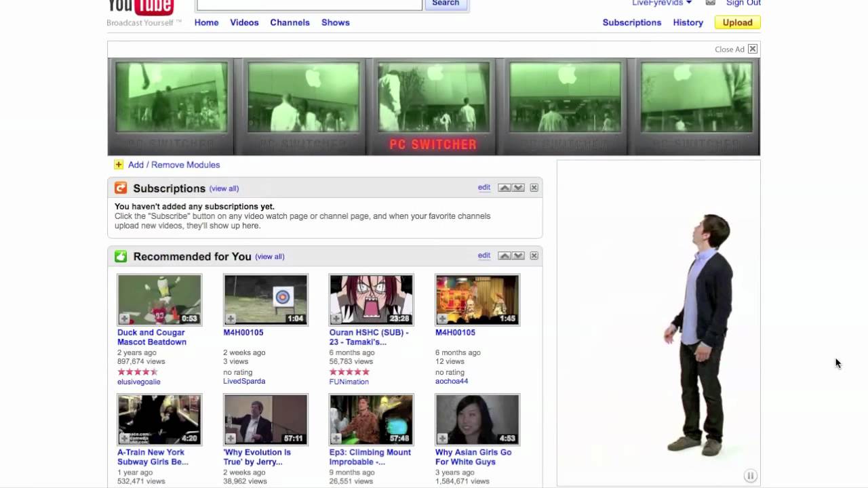Close the ad using the X box
Image resolution: width=868 pixels, height=488 pixels.
753,49
